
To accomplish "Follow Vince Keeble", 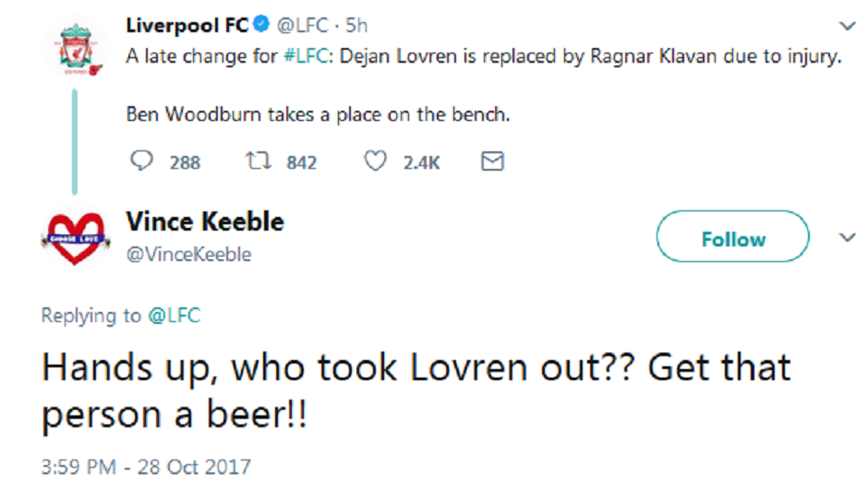I will click(732, 239).
